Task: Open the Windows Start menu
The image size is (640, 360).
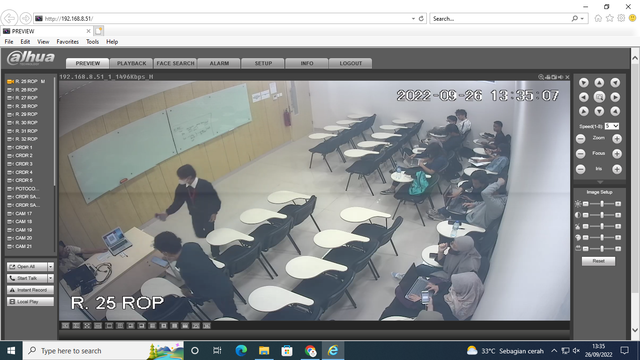Action: click(11, 351)
